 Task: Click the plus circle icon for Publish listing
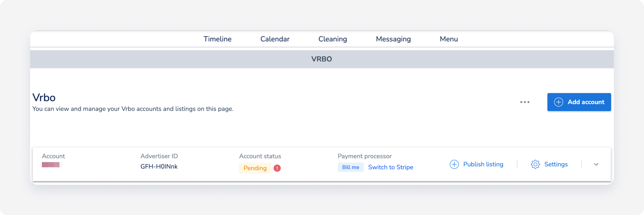pos(454,164)
